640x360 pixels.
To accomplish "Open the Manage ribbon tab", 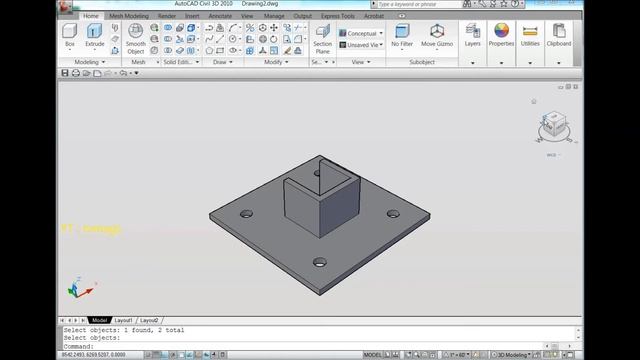I will click(x=274, y=16).
